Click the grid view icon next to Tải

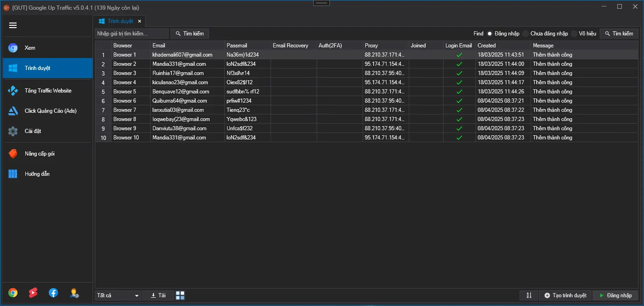click(x=180, y=295)
